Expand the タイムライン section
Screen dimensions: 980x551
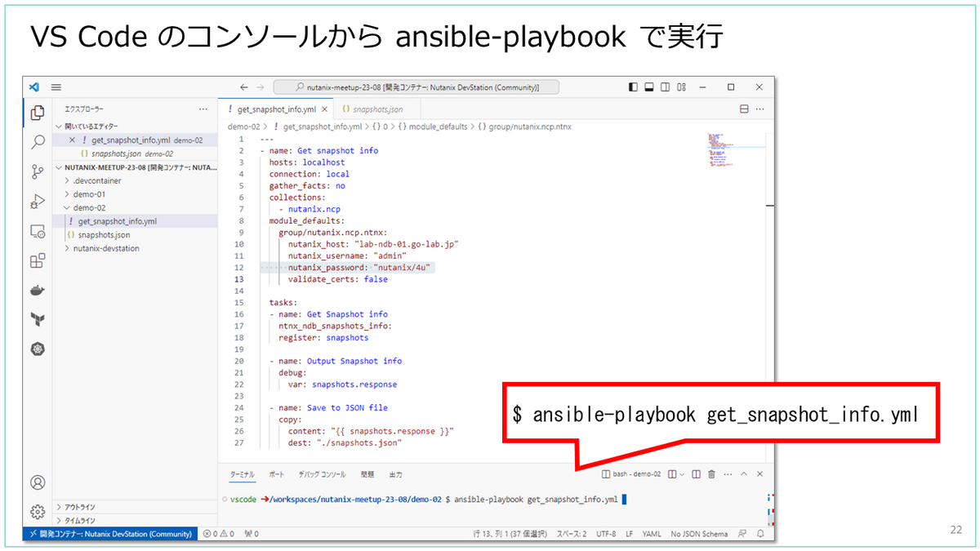pos(135,520)
